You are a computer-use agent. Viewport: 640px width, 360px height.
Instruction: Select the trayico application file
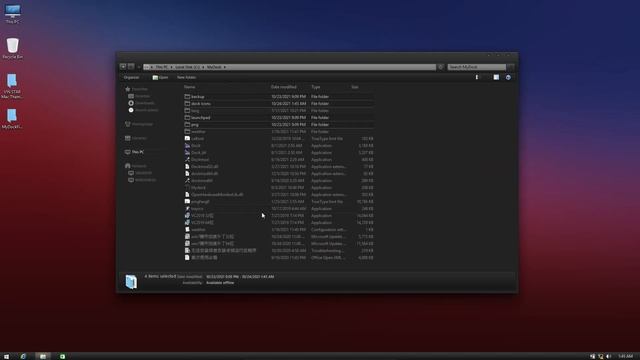pos(278,209)
